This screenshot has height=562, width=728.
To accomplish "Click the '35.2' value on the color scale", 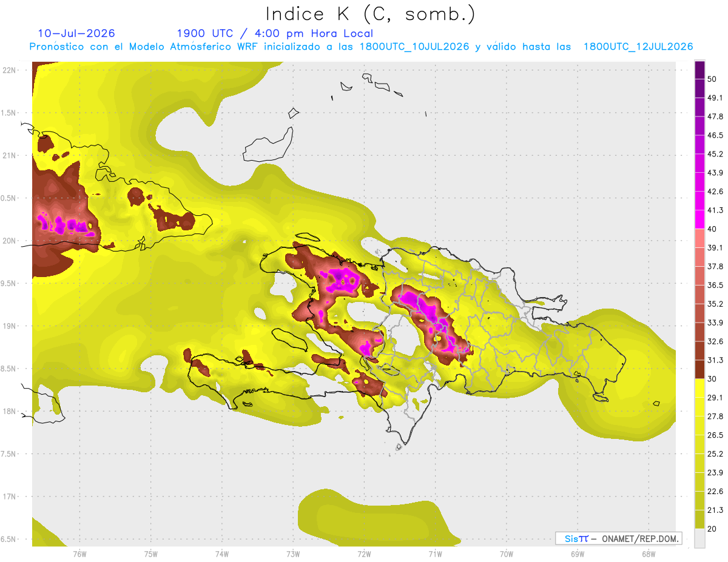I will pyautogui.click(x=715, y=304).
